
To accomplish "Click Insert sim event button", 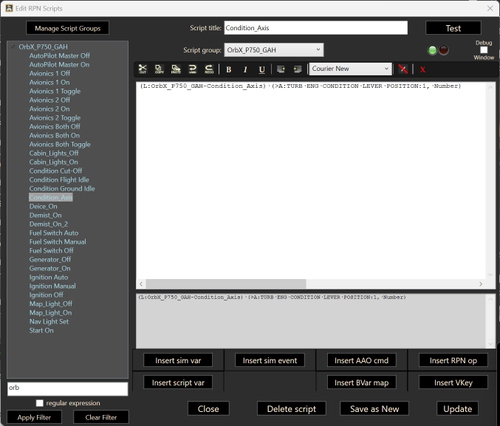I will pyautogui.click(x=270, y=360).
